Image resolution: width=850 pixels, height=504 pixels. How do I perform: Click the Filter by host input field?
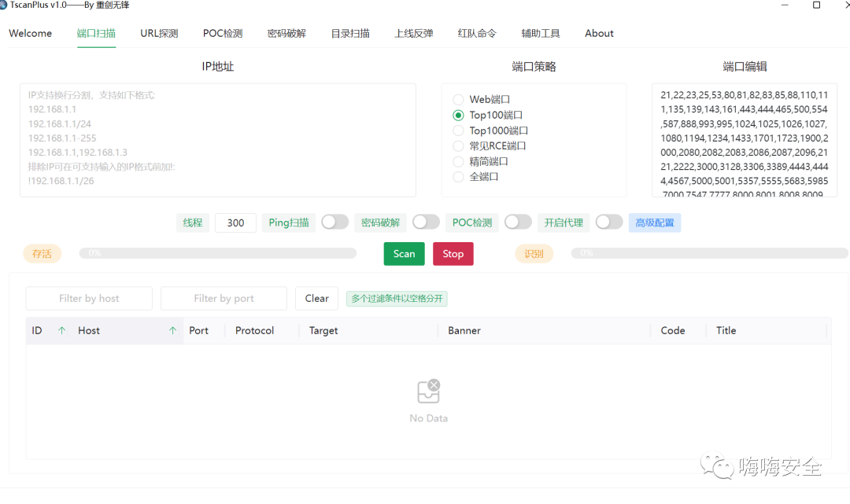point(88,298)
